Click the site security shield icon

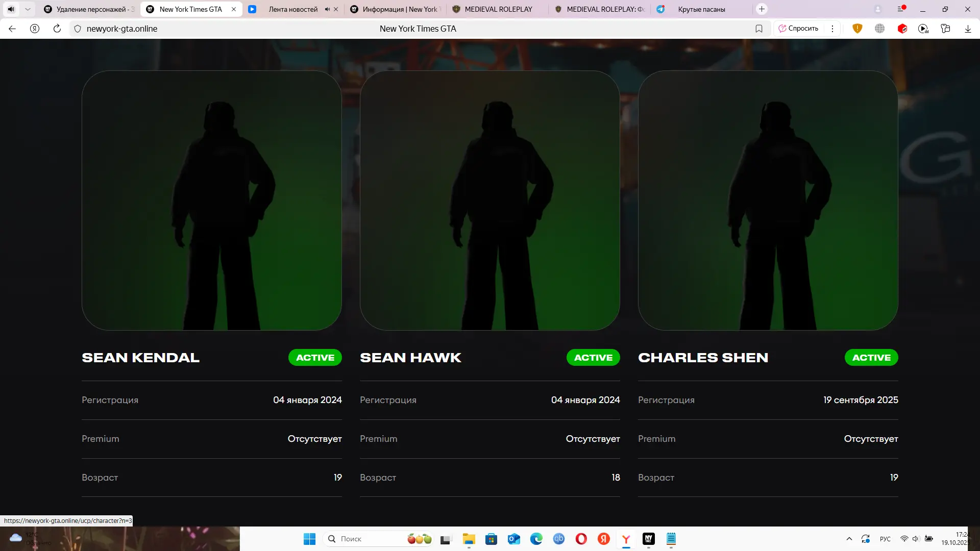point(78,29)
